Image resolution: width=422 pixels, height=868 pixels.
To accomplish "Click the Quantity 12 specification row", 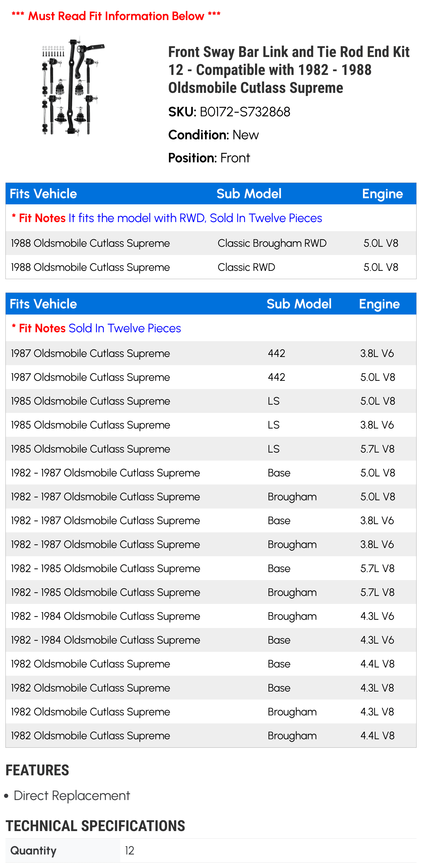I will tap(211, 850).
